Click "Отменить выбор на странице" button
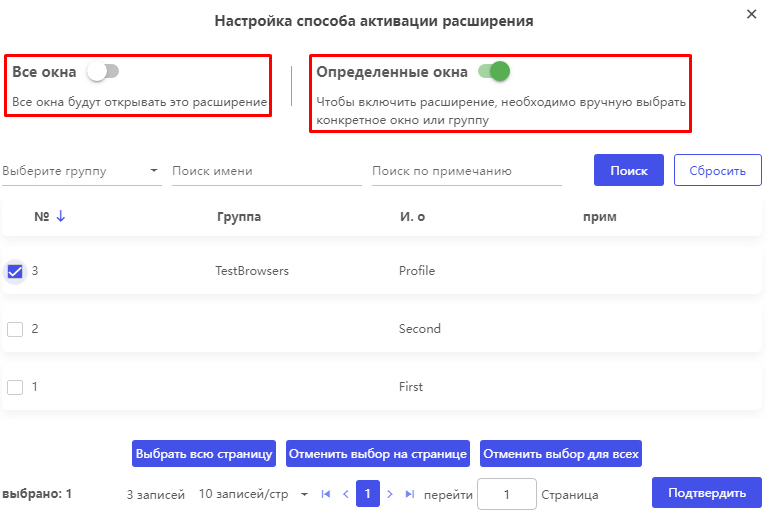The image size is (767, 511). pyautogui.click(x=378, y=454)
